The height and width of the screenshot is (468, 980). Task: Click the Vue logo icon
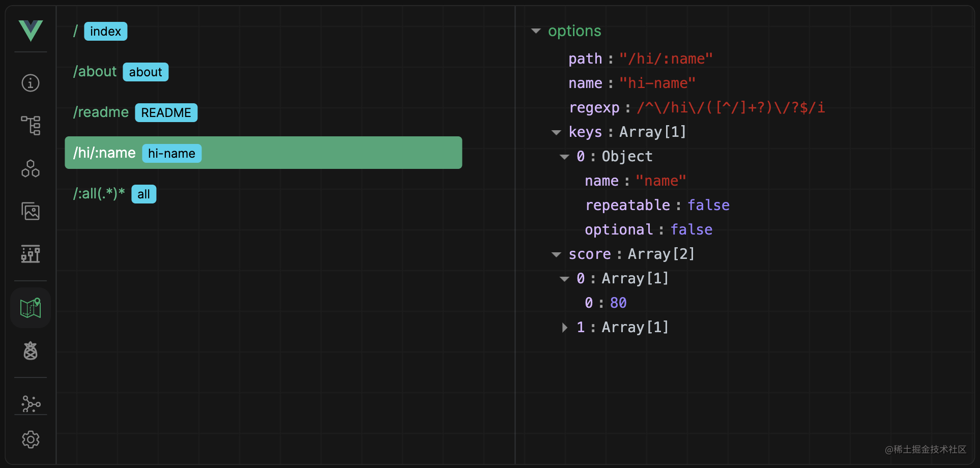pos(31,31)
